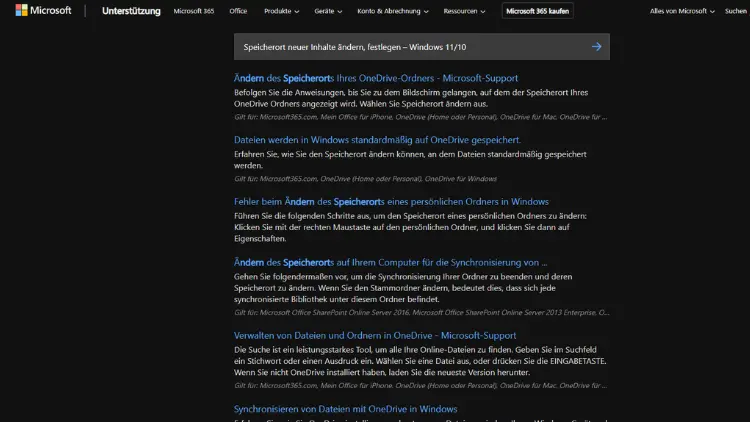
Task: Click text starting 'Gehen Sie folgendermaßen vor'
Action: (403, 288)
